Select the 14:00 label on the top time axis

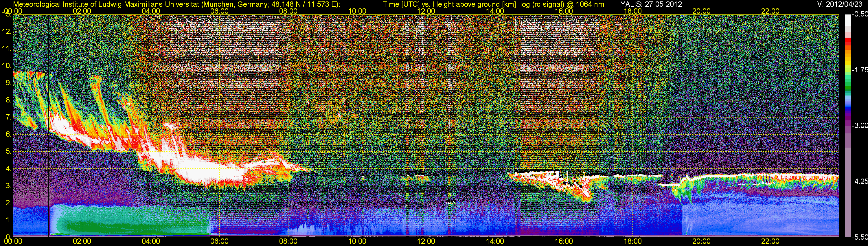[495, 11]
